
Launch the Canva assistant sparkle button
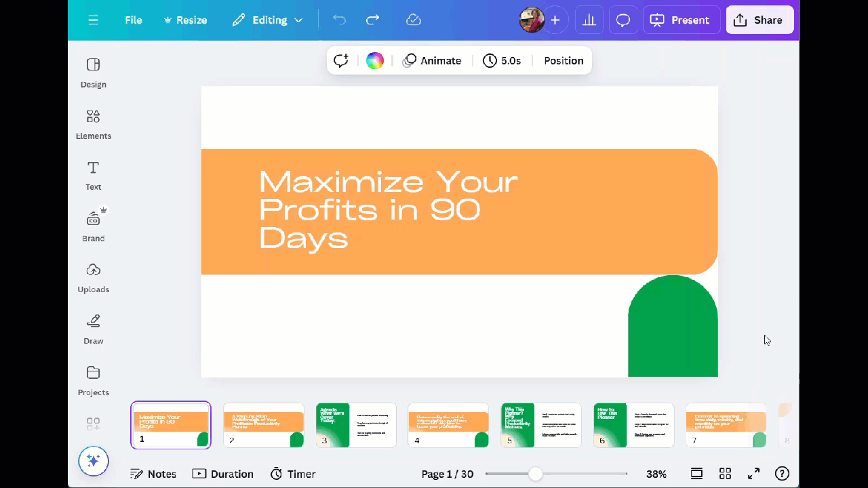point(94,462)
